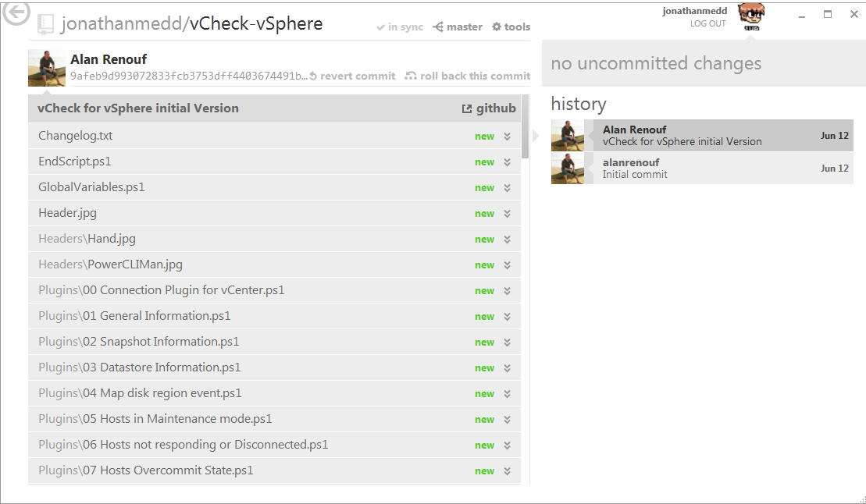
Task: Click Alan Renouf avatar in commit header
Action: (x=47, y=68)
